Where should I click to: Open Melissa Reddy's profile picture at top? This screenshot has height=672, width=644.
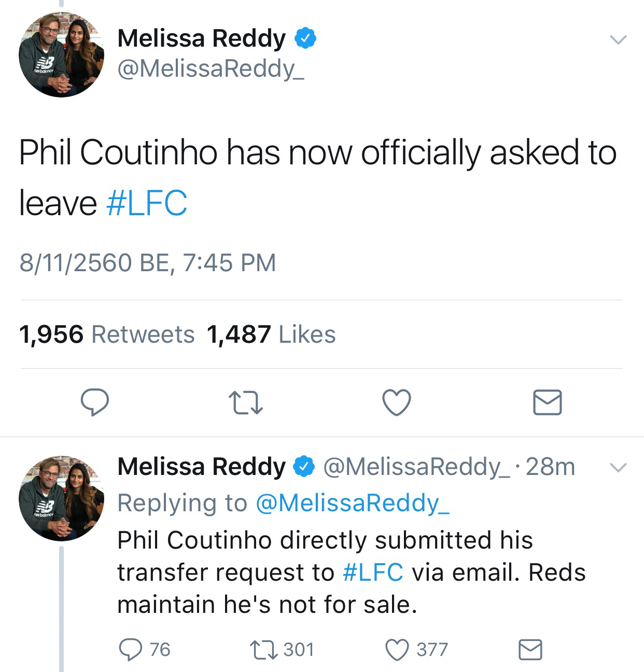pos(61,55)
